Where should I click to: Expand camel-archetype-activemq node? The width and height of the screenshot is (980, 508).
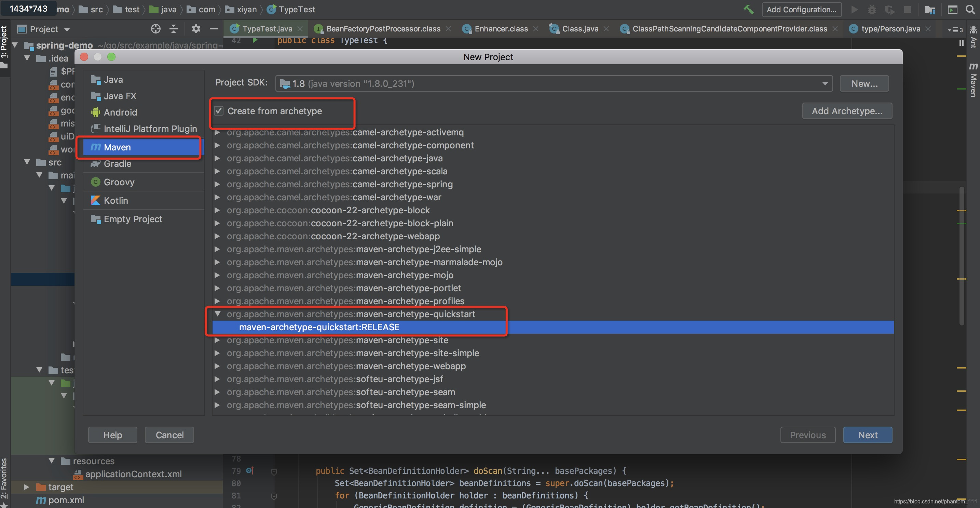(217, 132)
